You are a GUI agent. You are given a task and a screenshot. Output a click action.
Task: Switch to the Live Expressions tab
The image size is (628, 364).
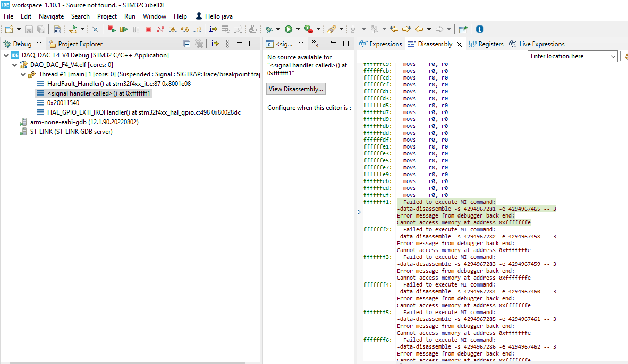click(x=537, y=44)
